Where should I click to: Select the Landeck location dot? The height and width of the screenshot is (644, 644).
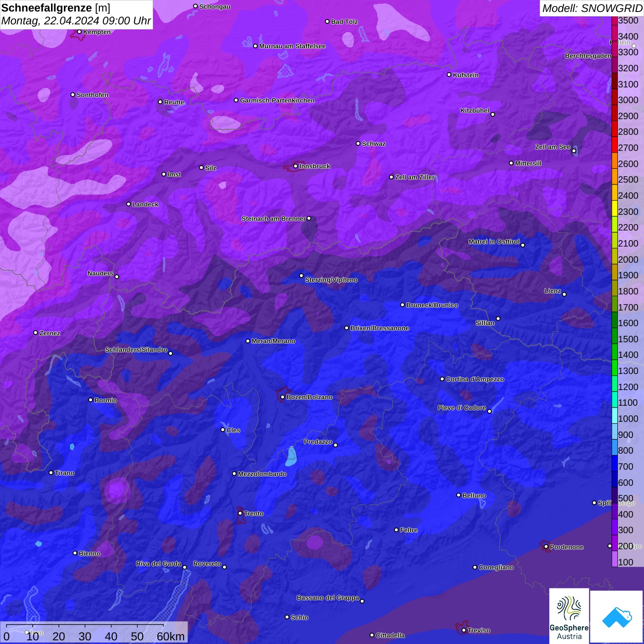pyautogui.click(x=129, y=204)
